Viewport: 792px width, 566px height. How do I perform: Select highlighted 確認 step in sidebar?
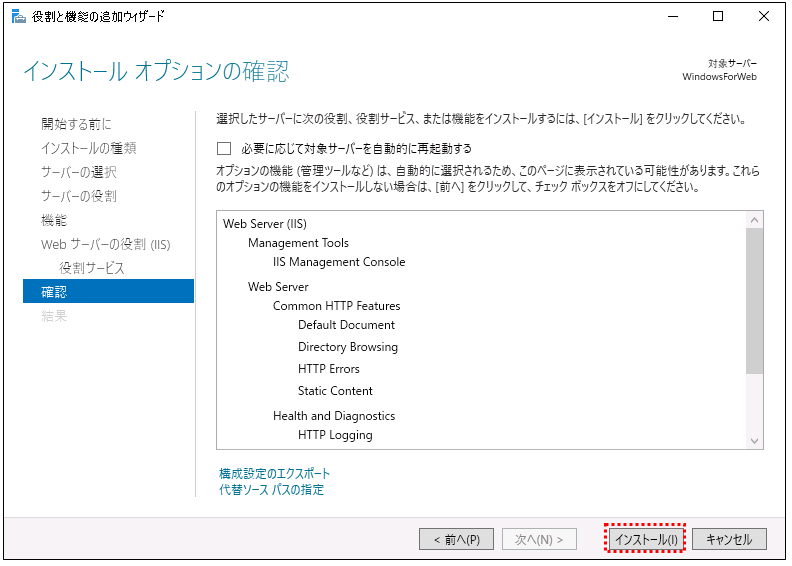pos(108,291)
